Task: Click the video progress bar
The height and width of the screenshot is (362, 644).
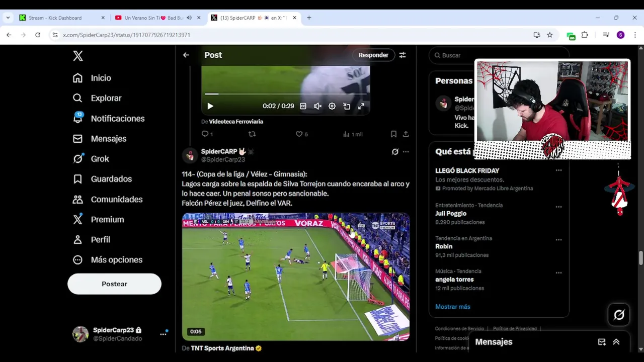Action: point(285,94)
